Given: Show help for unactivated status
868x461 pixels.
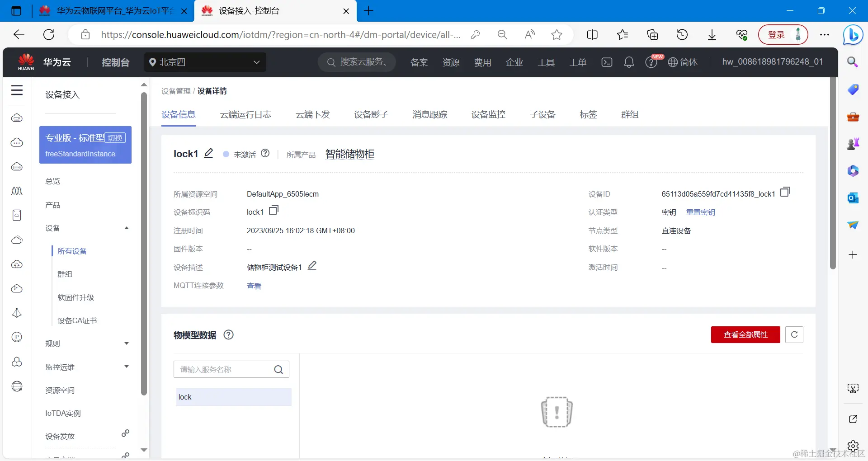Looking at the screenshot, I should (x=265, y=153).
